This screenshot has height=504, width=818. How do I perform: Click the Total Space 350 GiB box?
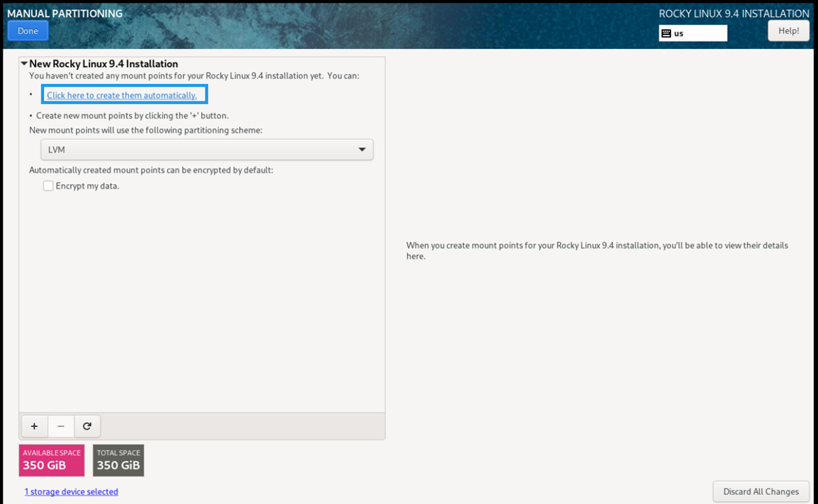click(x=118, y=460)
